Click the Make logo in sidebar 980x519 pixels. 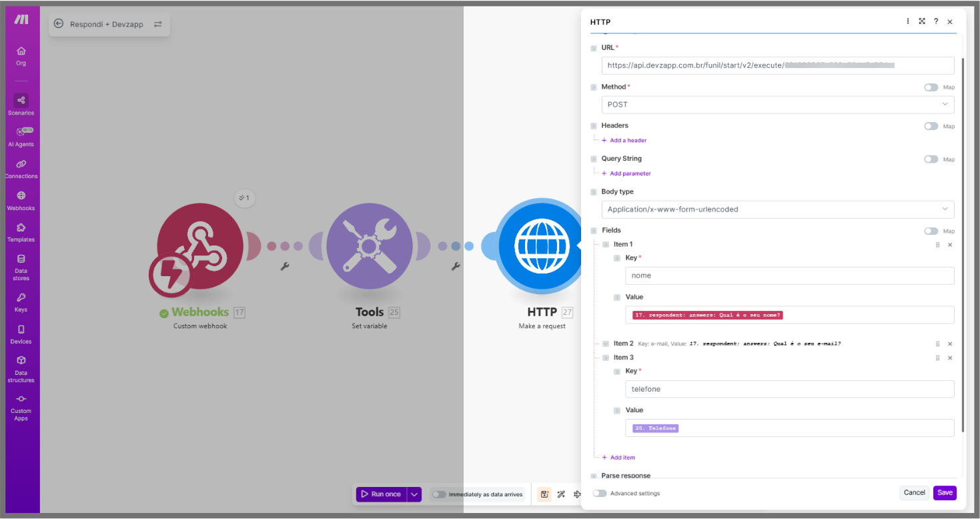[21, 19]
